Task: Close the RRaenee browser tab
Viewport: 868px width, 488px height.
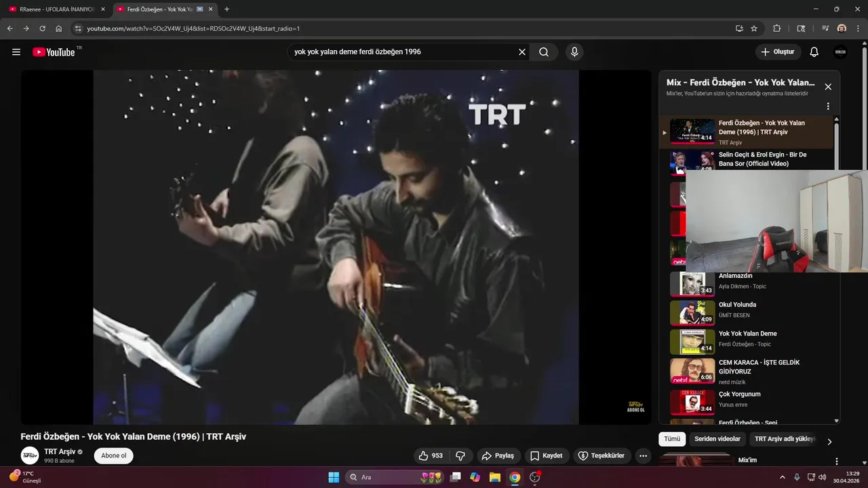Action: point(103,9)
